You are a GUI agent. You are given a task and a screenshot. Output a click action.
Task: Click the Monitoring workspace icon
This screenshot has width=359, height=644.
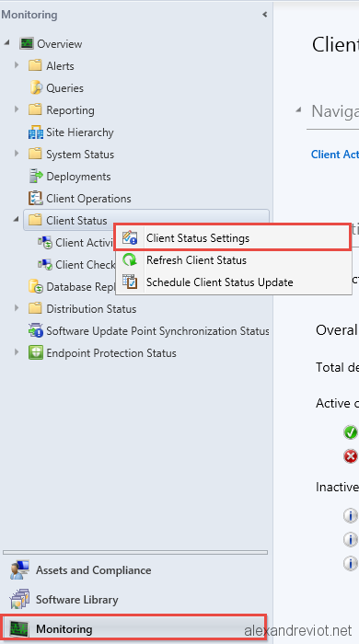click(x=19, y=628)
